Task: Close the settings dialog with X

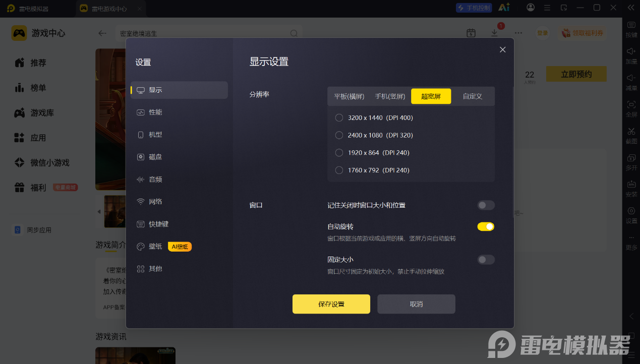Action: click(502, 49)
